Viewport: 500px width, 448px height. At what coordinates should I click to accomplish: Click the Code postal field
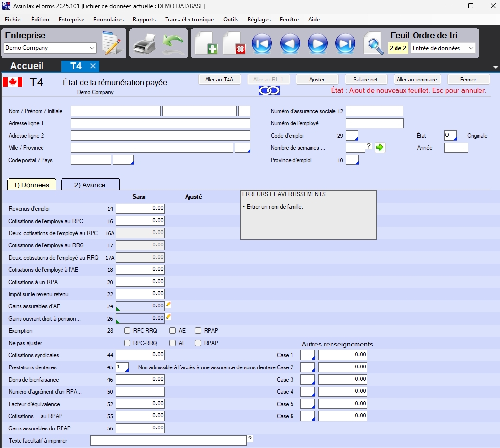[x=91, y=160]
